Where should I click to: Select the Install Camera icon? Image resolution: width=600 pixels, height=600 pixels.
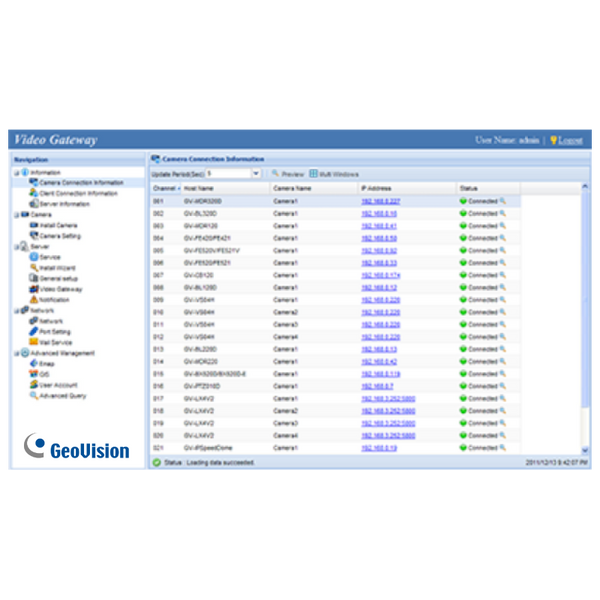(34, 225)
